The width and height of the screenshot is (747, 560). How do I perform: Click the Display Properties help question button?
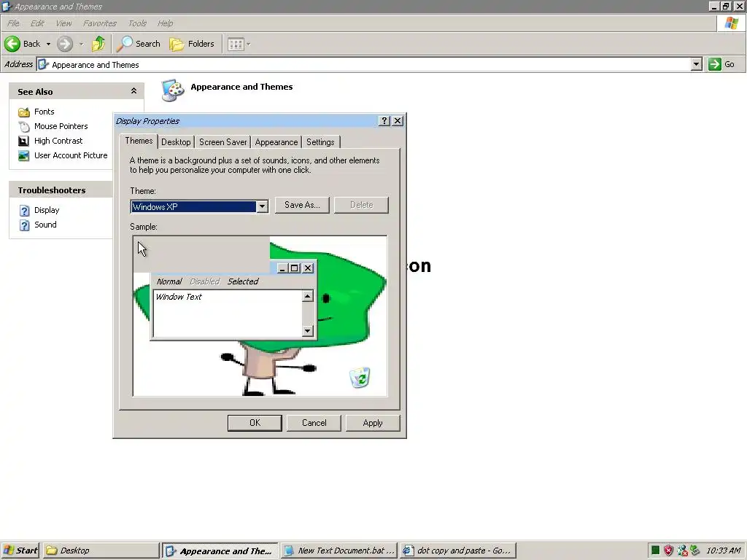coord(384,121)
